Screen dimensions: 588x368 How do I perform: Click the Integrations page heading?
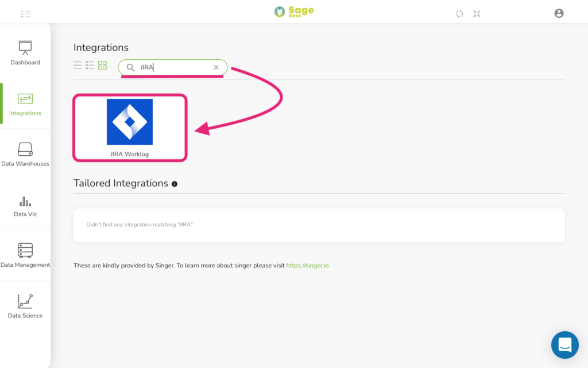point(101,48)
